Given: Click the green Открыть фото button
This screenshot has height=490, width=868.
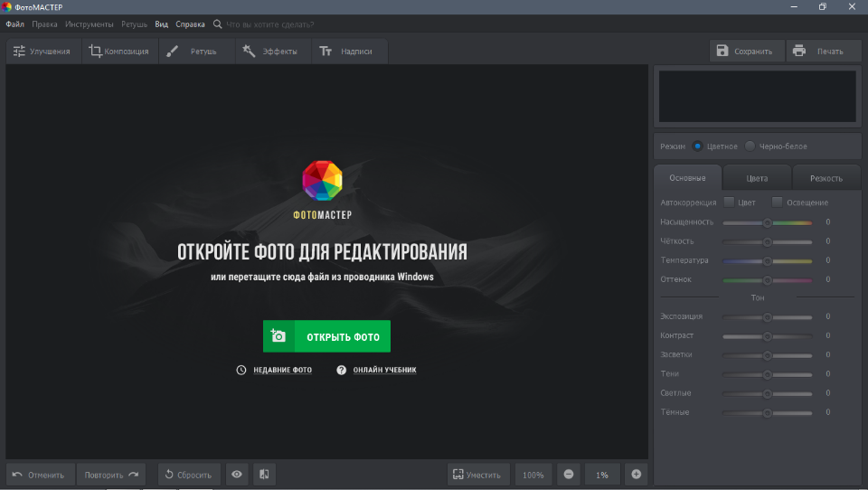Looking at the screenshot, I should pyautogui.click(x=326, y=336).
